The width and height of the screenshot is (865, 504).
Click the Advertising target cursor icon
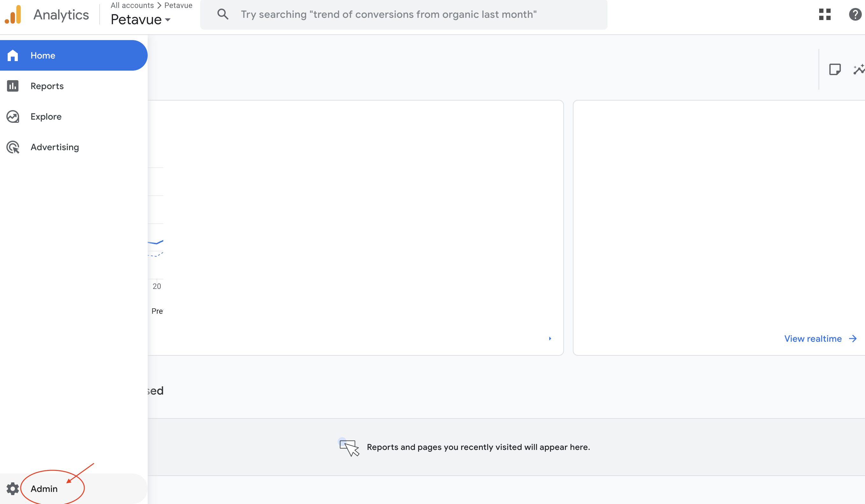tap(13, 147)
